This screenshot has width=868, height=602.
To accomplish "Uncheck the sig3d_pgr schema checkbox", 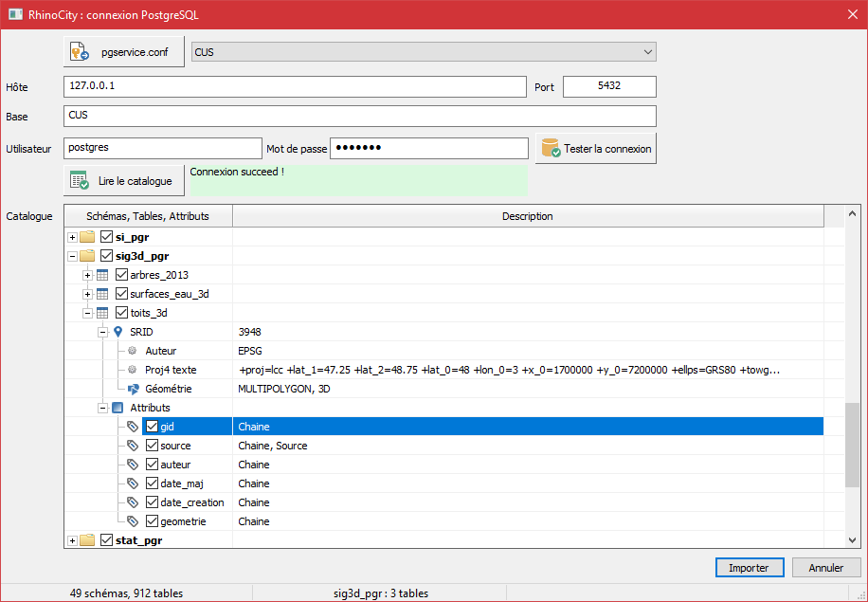I will (107, 256).
